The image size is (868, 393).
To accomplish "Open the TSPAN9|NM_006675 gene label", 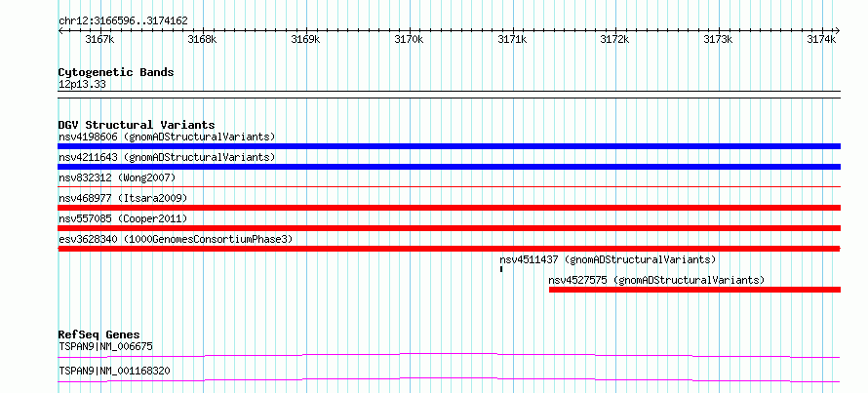I will [x=105, y=346].
